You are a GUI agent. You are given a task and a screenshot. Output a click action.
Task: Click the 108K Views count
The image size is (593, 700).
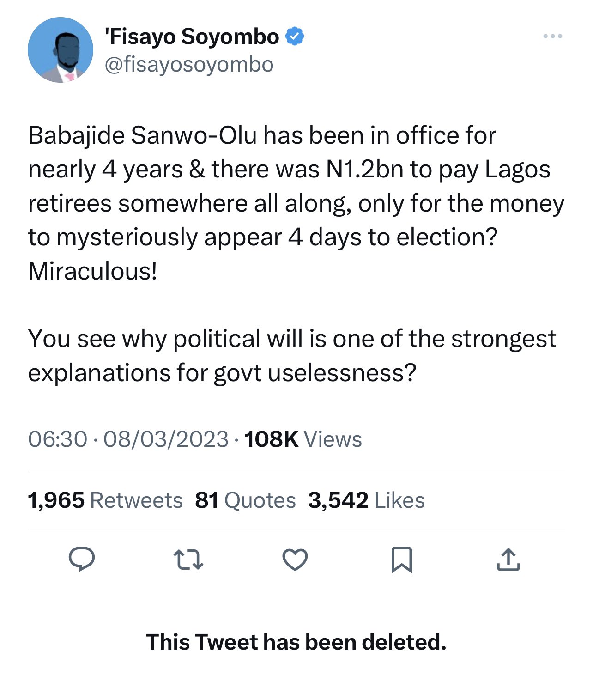coord(303,439)
